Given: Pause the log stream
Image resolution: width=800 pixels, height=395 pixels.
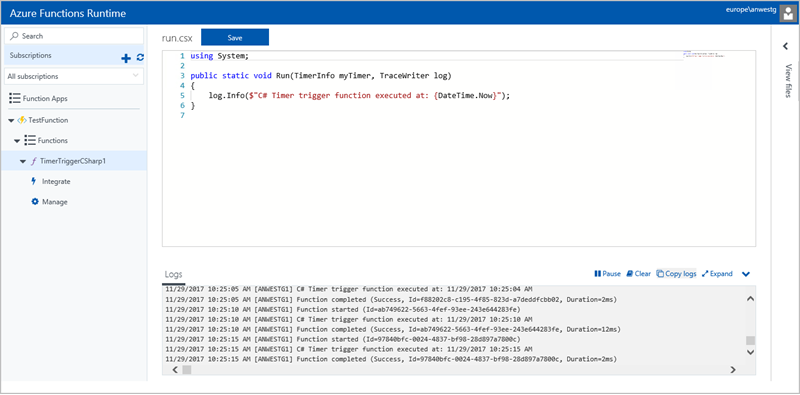Looking at the screenshot, I should 608,274.
